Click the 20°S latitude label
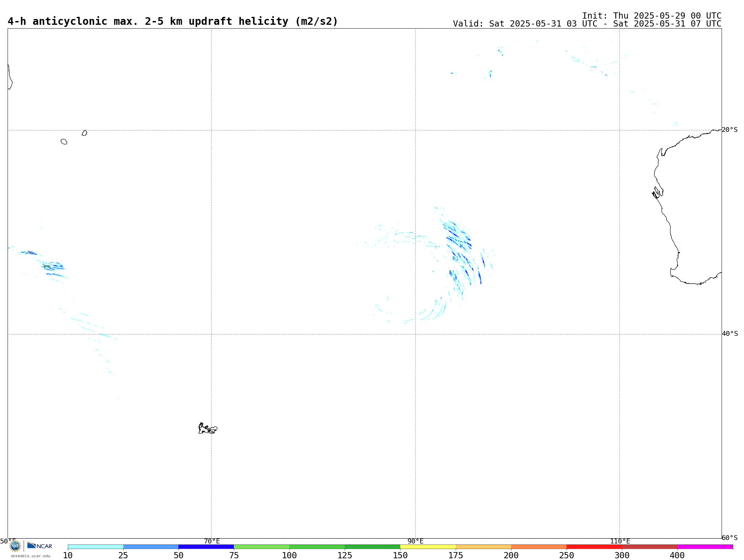744x560 pixels. pos(730,130)
